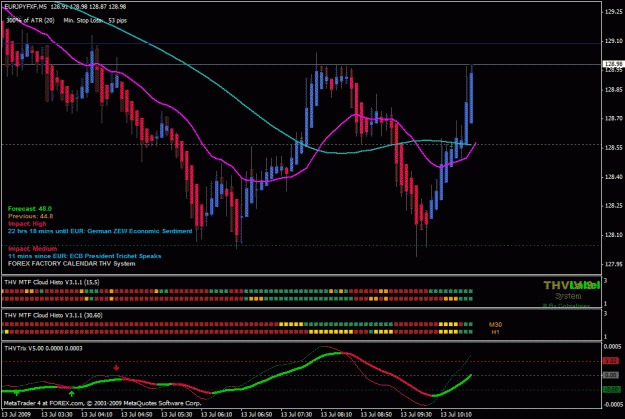Click the green up arrow nearest the 03:30 label
Screen dimensions: 625x419
coord(71,394)
